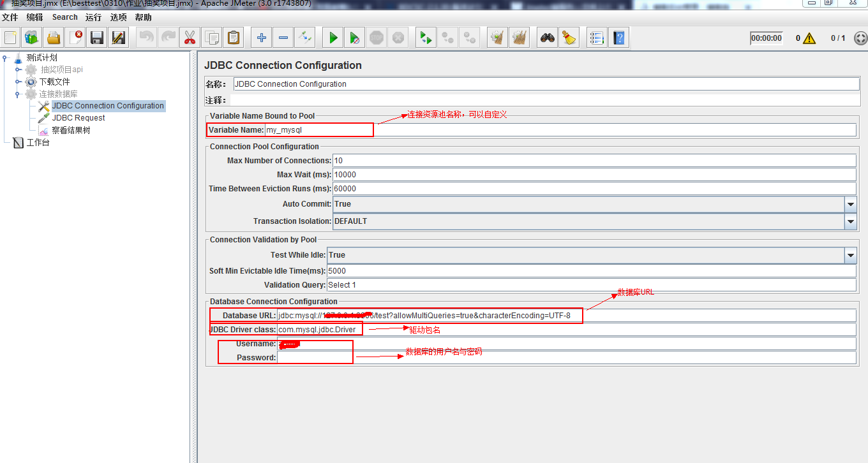
Task: Click the New test plan icon
Action: tap(10, 38)
